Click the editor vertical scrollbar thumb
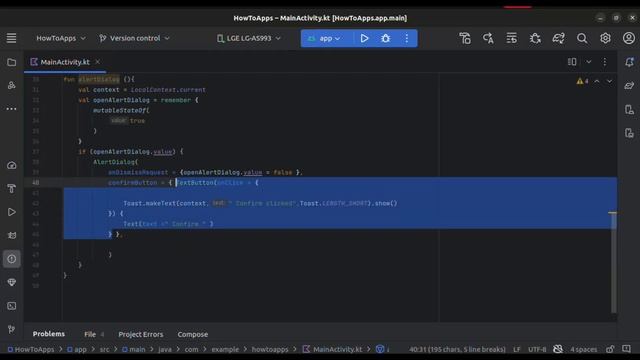Screen dimensions: 640x360 [x=613, y=263]
